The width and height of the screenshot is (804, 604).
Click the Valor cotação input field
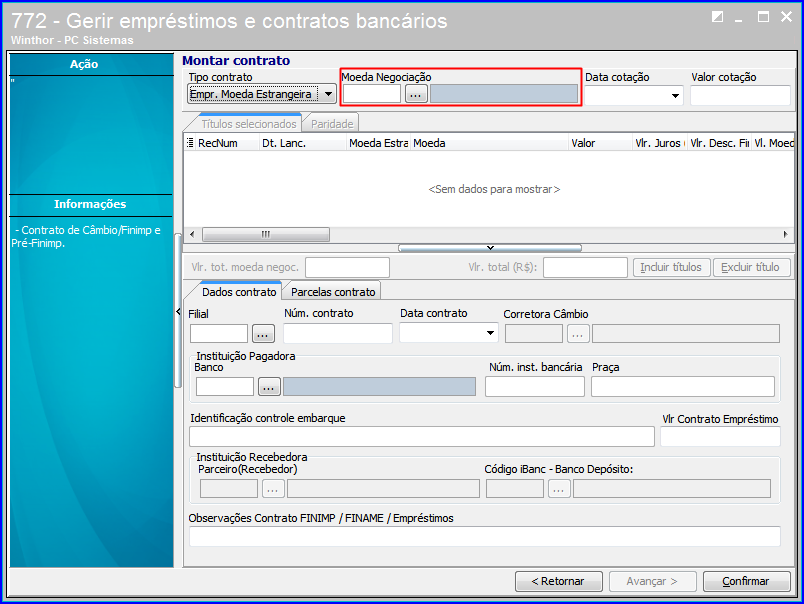click(x=740, y=96)
